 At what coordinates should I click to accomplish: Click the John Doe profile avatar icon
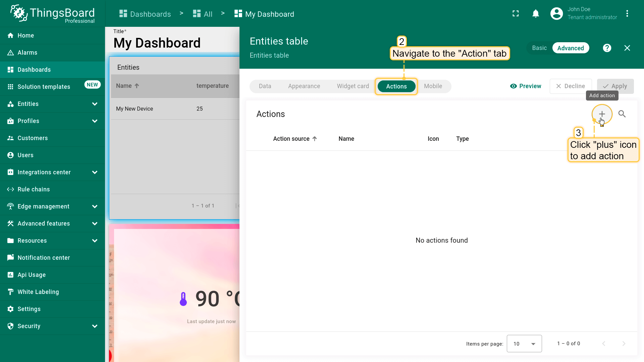coord(556,14)
